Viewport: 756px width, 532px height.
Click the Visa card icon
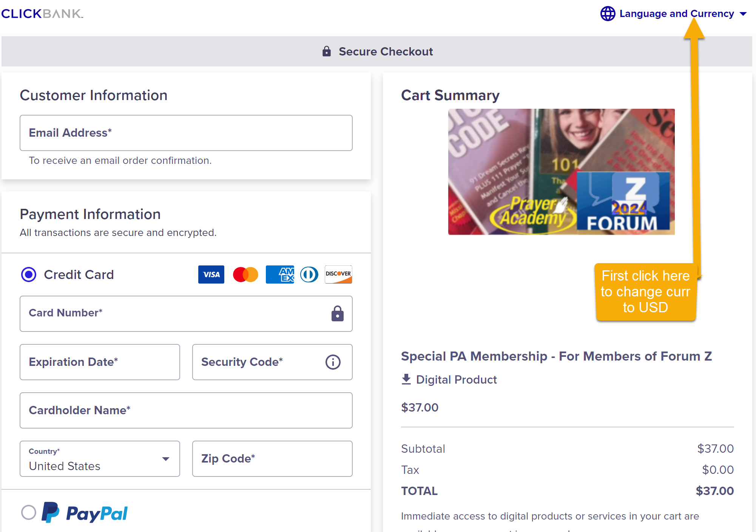(x=211, y=274)
